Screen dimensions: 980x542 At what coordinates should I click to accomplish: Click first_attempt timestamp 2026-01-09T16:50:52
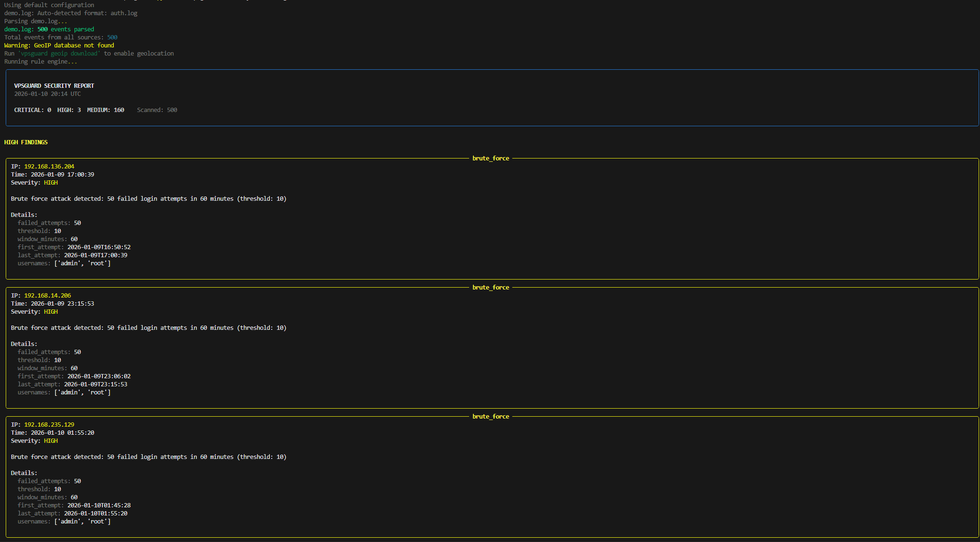[x=99, y=247]
